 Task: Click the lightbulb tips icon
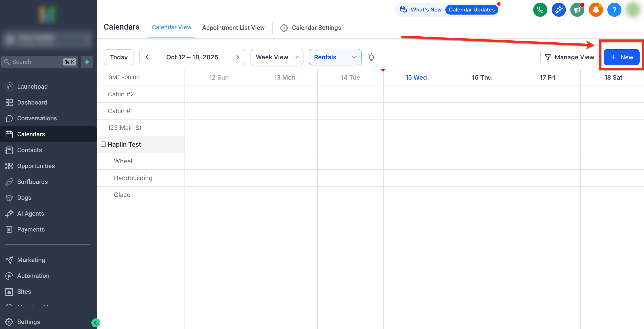(x=371, y=57)
